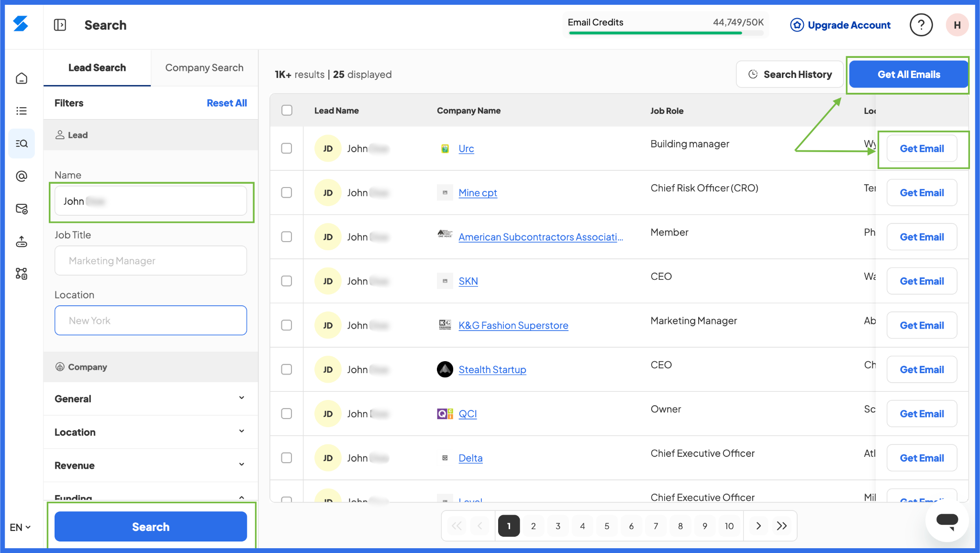
Task: Click the profile avatar H icon
Action: [957, 25]
